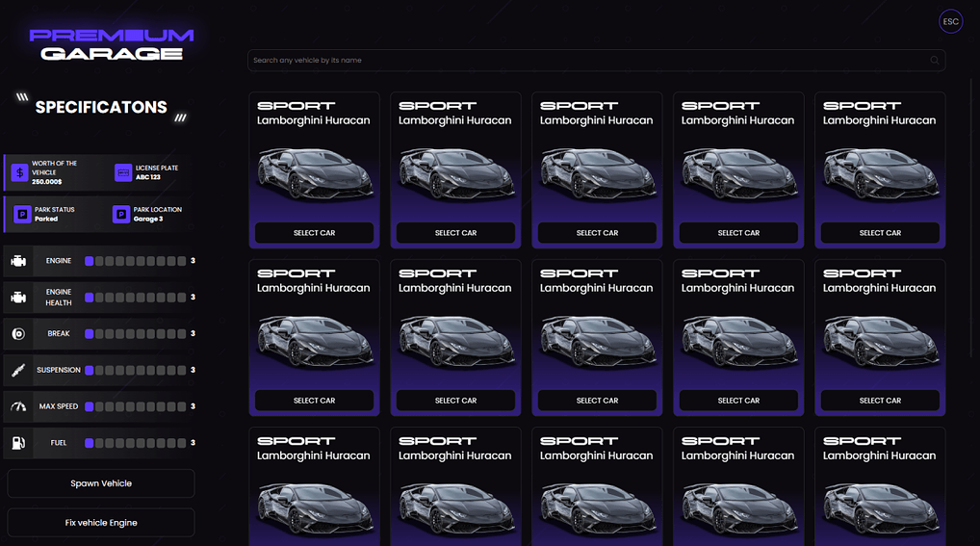980x546 pixels.
Task: Set the Engine level bar to first segment
Action: pyautogui.click(x=90, y=261)
